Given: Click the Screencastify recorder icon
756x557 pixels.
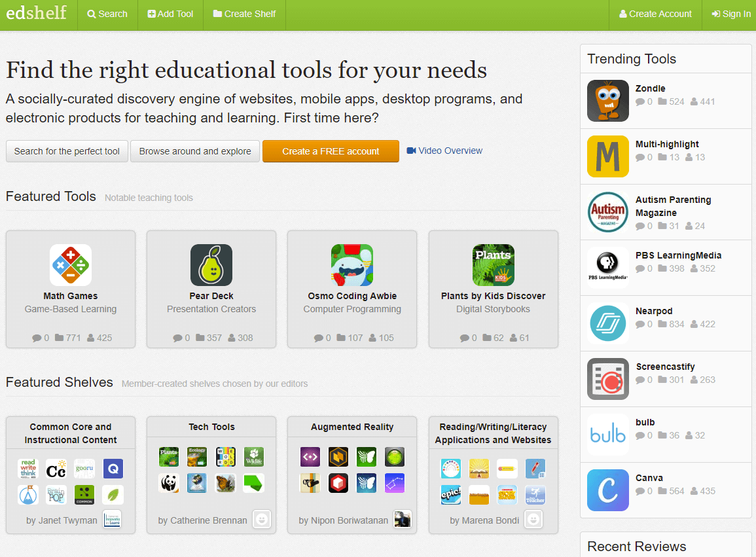Looking at the screenshot, I should coord(608,379).
